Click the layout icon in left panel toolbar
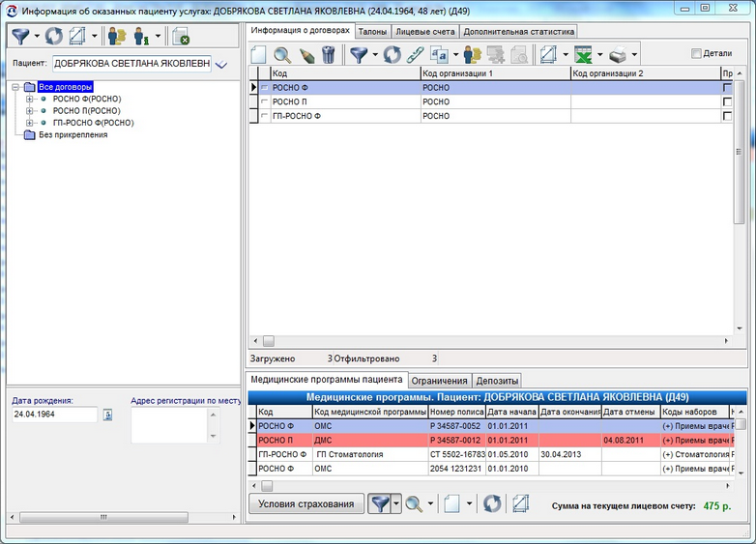Image resolution: width=756 pixels, height=544 pixels. [x=77, y=36]
